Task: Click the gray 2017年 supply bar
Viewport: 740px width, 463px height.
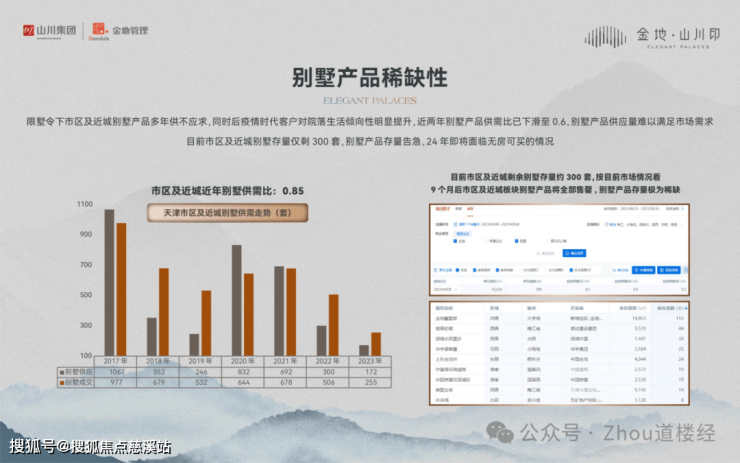Action: (x=109, y=282)
